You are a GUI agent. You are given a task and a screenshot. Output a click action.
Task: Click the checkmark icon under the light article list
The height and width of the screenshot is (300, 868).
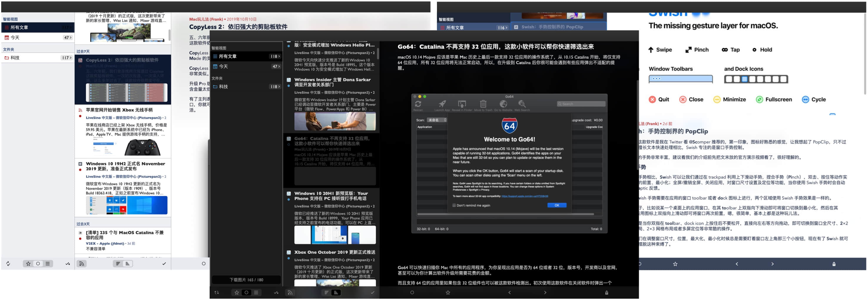click(164, 263)
